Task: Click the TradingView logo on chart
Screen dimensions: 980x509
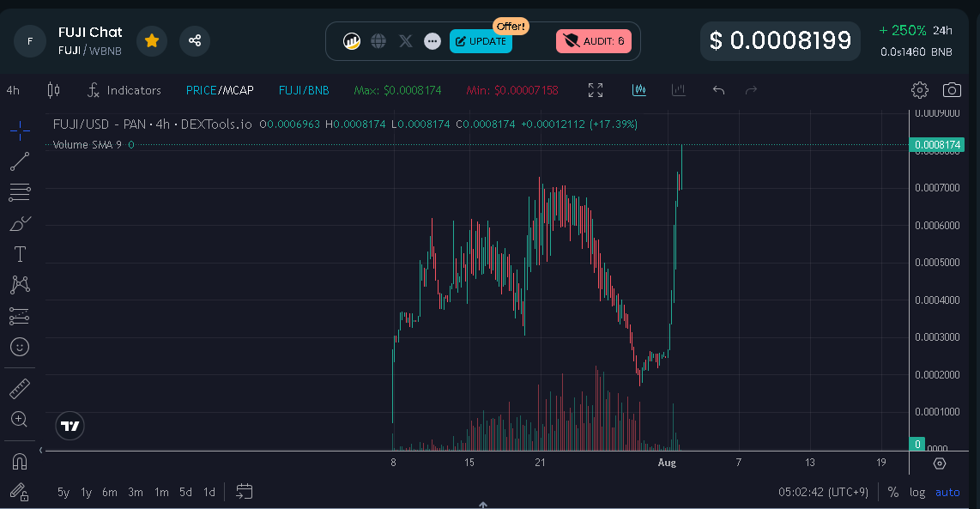Action: click(x=70, y=426)
